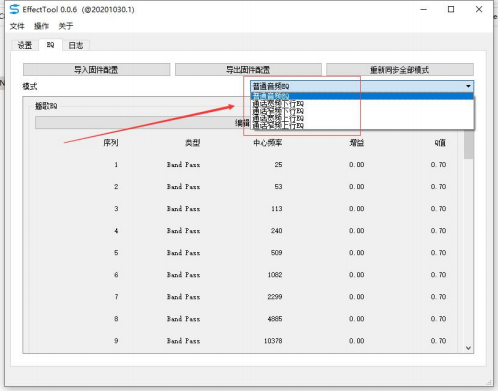Click gain 0.00 in row 2
Image resolution: width=498 pixels, height=391 pixels.
357,187
